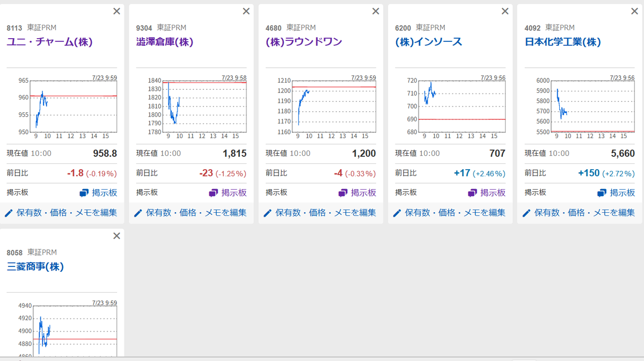The image size is (644, 361).
Task: Select the change value -23 (-1.25%)
Action: coord(223,174)
